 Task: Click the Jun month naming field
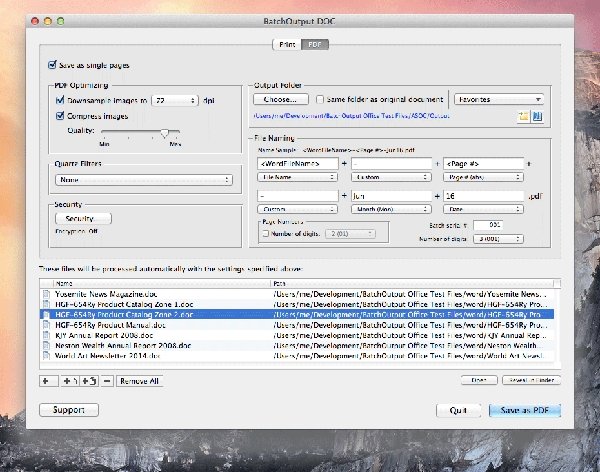391,196
